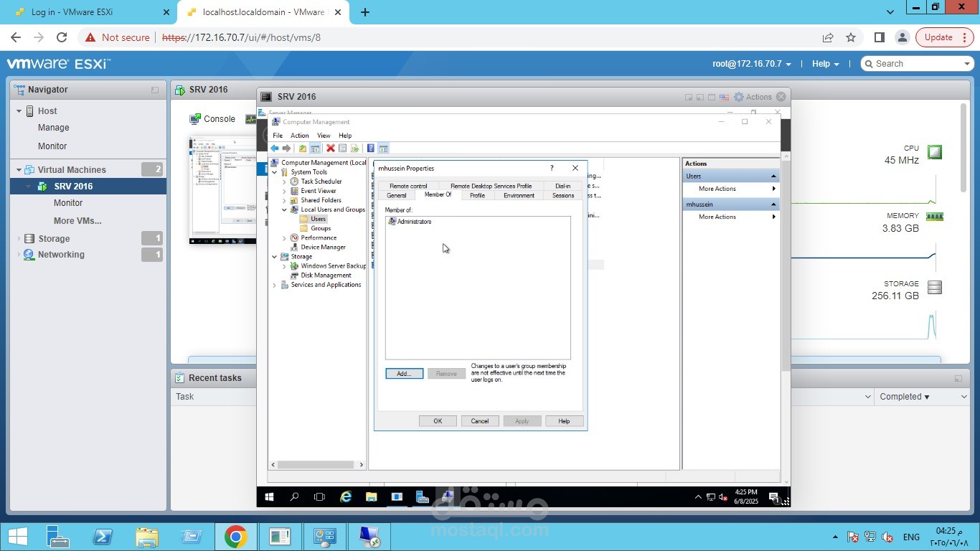This screenshot has height=551, width=980.
Task: Open Task View in the guest VM taskbar
Action: pyautogui.click(x=320, y=496)
